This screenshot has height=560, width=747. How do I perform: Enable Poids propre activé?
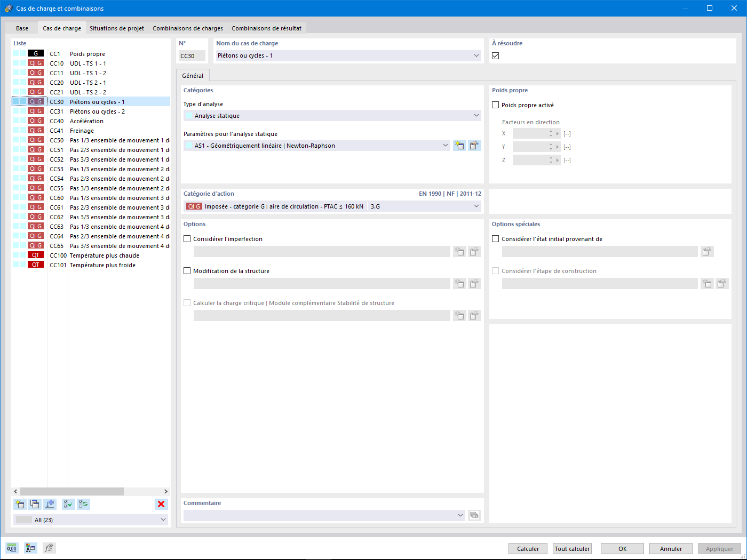[495, 105]
